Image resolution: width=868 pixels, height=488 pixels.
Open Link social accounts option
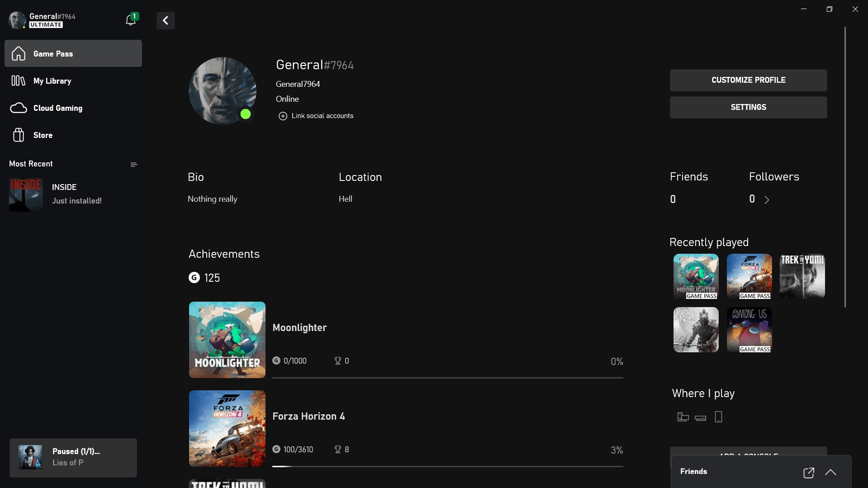pyautogui.click(x=316, y=116)
